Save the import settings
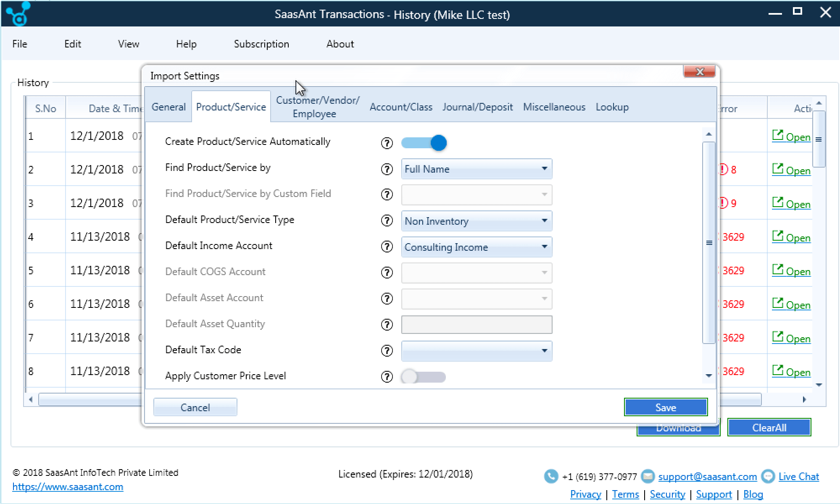This screenshot has width=840, height=504. pyautogui.click(x=665, y=407)
